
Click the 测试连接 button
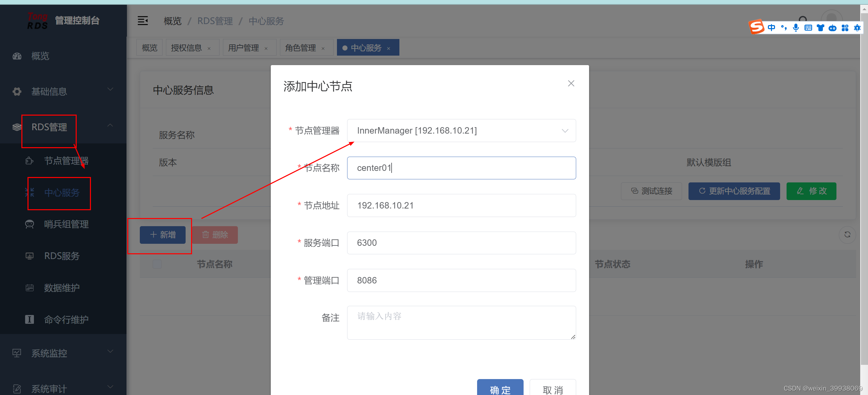coord(652,191)
